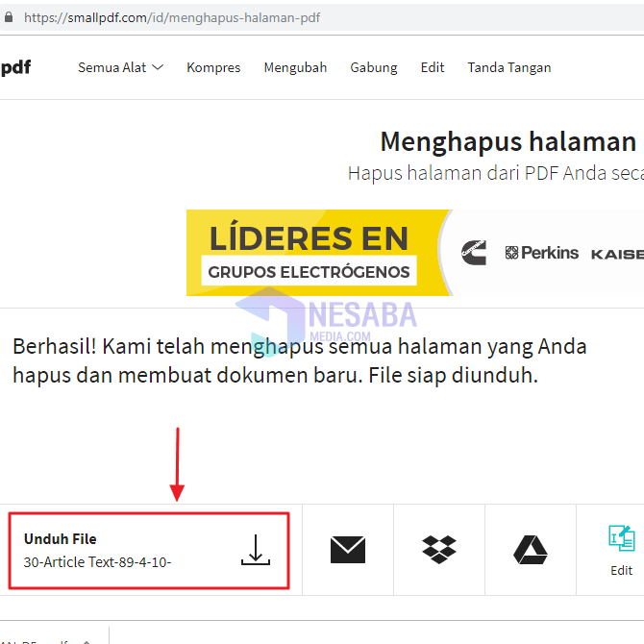Click the Cummins logo in the ad
644x644 pixels.
pos(474,253)
